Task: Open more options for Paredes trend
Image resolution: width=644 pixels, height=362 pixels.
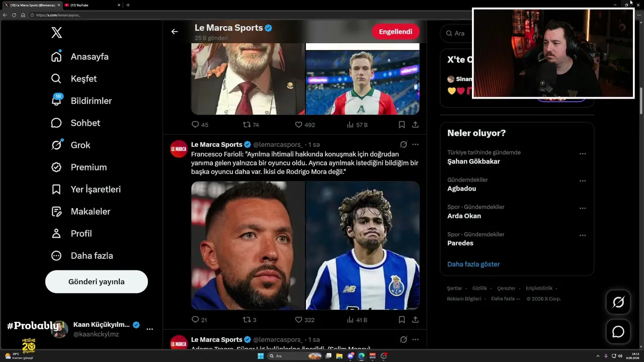Action: pos(583,235)
